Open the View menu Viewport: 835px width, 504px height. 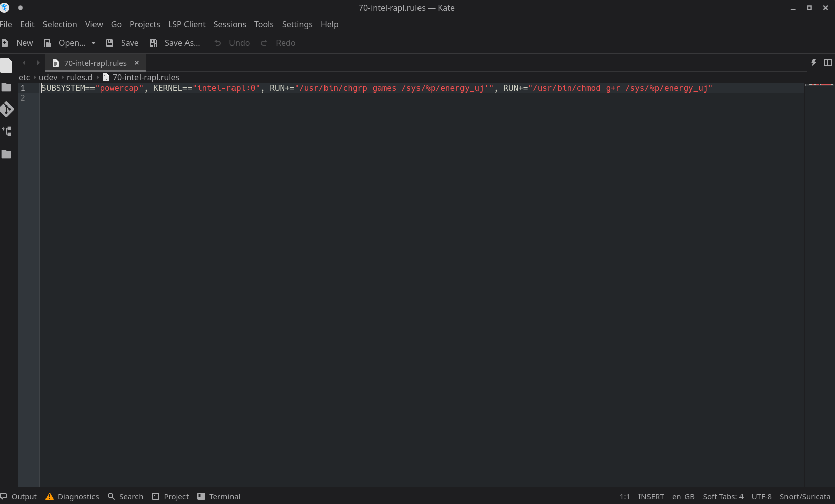coord(94,24)
